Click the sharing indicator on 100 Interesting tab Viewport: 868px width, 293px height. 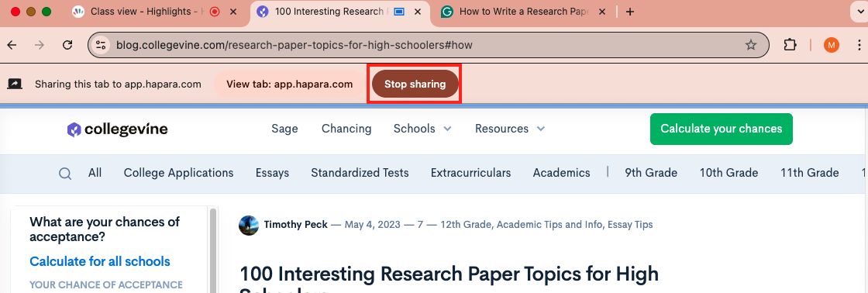(398, 12)
